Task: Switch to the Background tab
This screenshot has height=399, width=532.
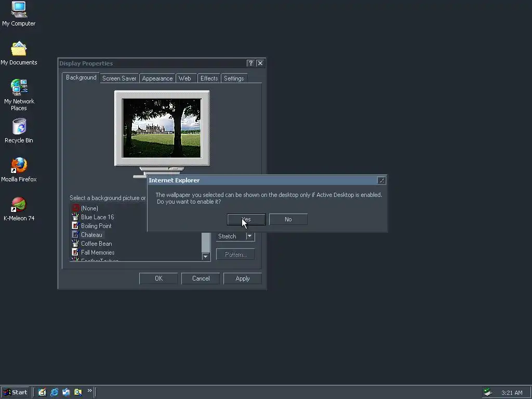Action: [x=81, y=77]
